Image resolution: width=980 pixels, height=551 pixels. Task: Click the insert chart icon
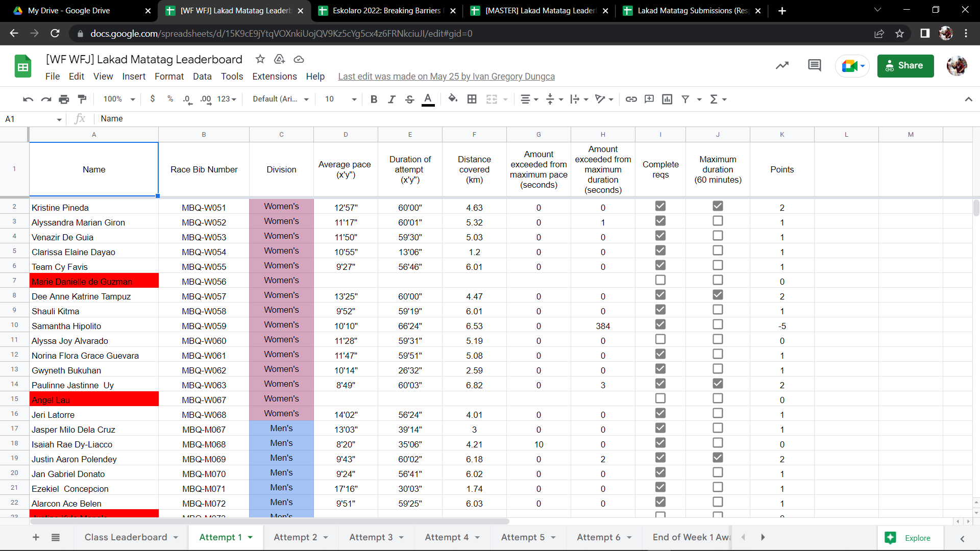[667, 99]
